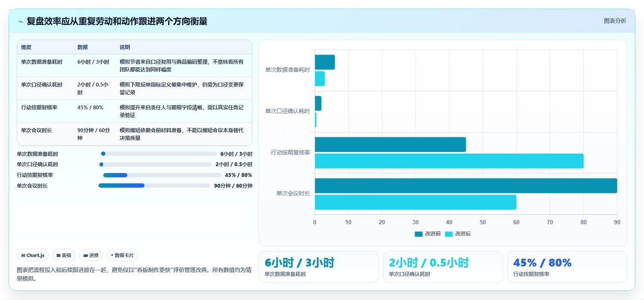This screenshot has height=300, width=644.
Task: Select table cell 行动按期复核率 in 维度 column
Action: [x=39, y=108]
